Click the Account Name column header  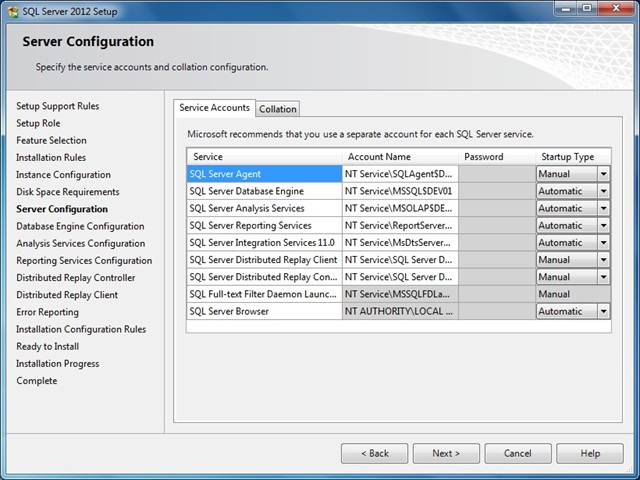coord(400,157)
